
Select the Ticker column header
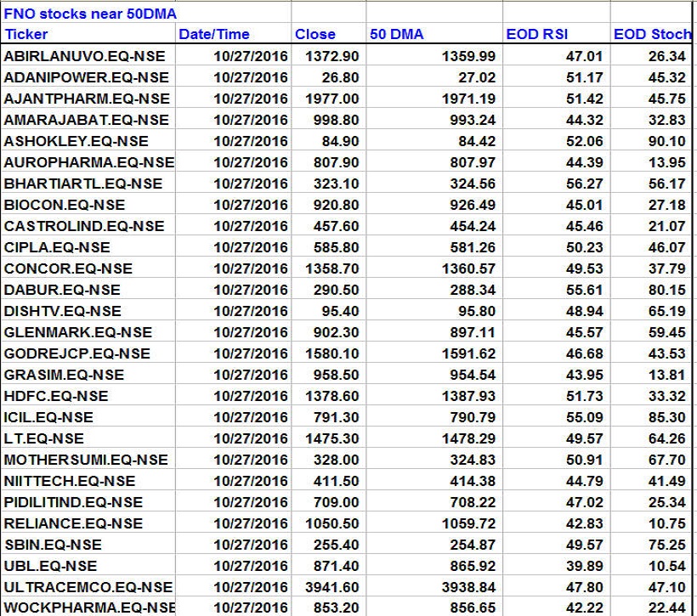pyautogui.click(x=27, y=35)
